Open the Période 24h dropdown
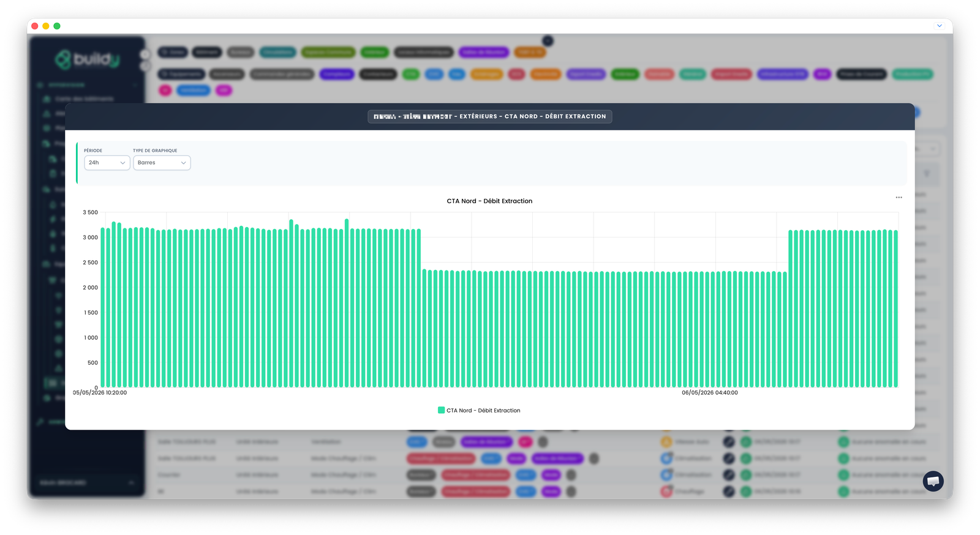980x535 pixels. [x=107, y=163]
